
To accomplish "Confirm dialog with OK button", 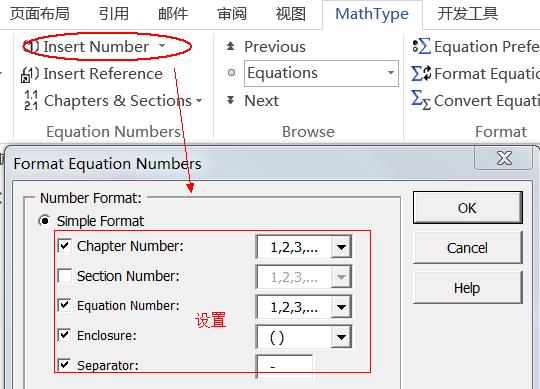I will (x=468, y=208).
